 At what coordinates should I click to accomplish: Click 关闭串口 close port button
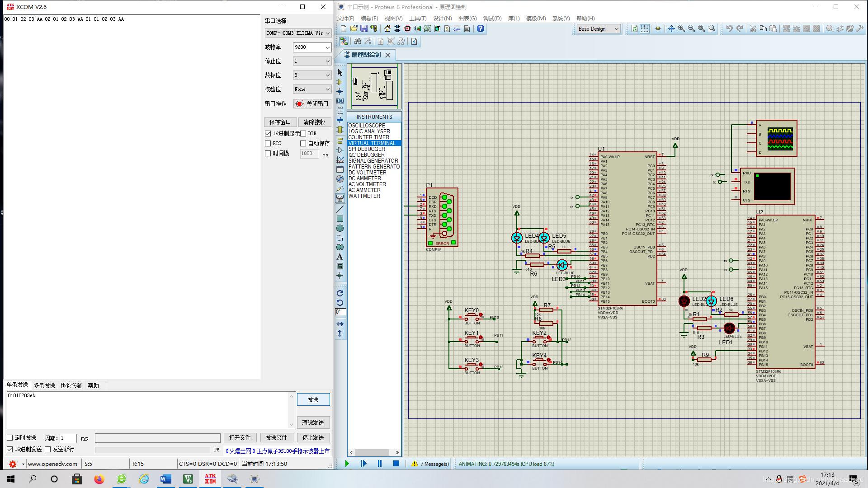(x=312, y=103)
